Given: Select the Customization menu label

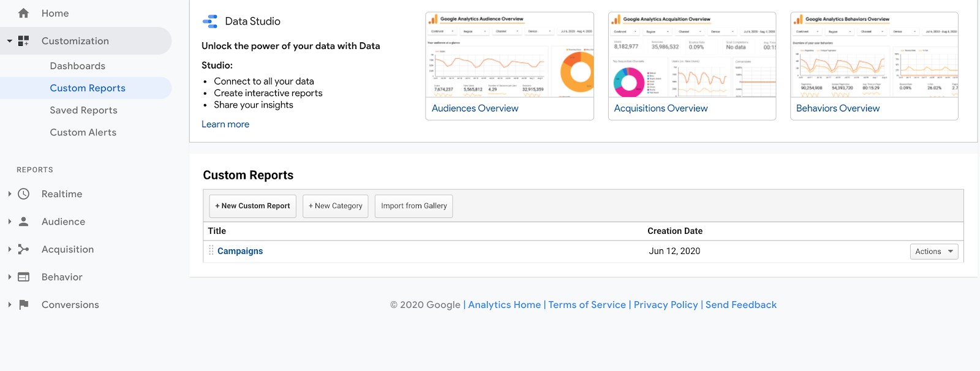Looking at the screenshot, I should click(75, 41).
